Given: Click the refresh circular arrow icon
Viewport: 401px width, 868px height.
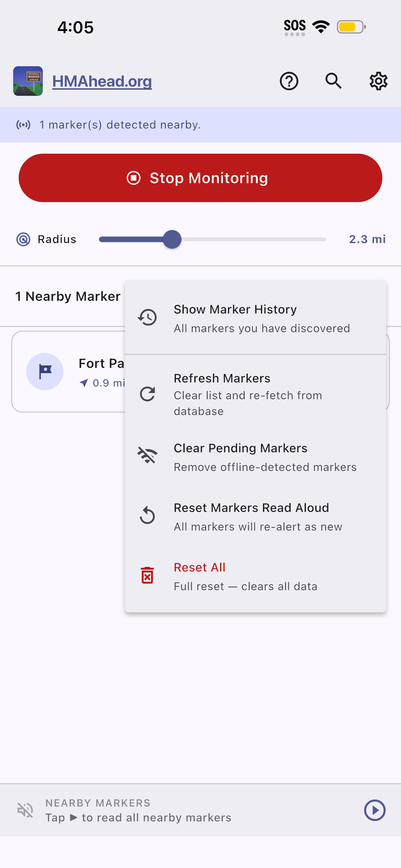Looking at the screenshot, I should click(147, 394).
